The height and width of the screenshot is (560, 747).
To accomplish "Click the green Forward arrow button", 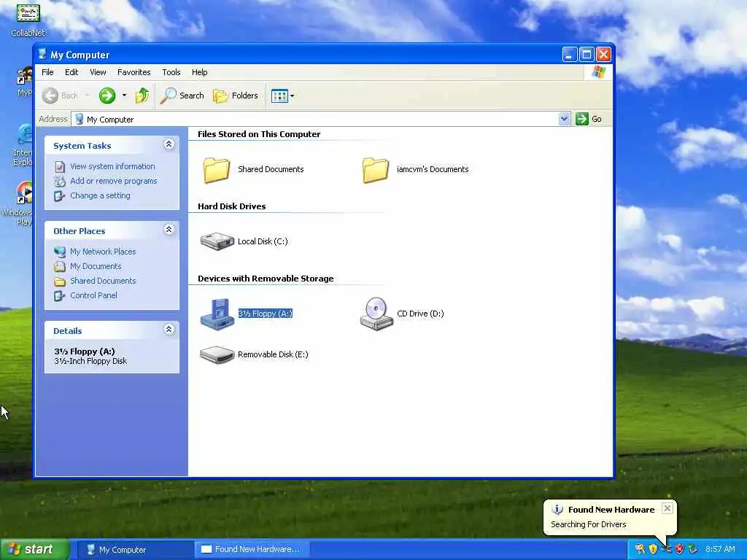I will (x=107, y=96).
